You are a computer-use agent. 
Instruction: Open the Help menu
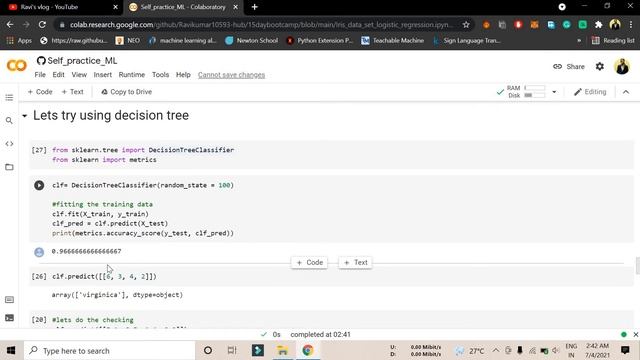coord(183,75)
